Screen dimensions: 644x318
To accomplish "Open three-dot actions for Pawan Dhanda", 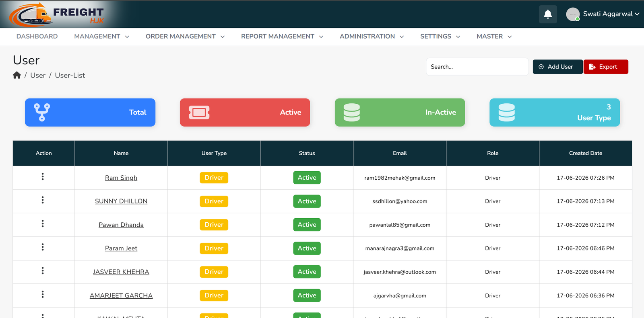I will (x=43, y=224).
